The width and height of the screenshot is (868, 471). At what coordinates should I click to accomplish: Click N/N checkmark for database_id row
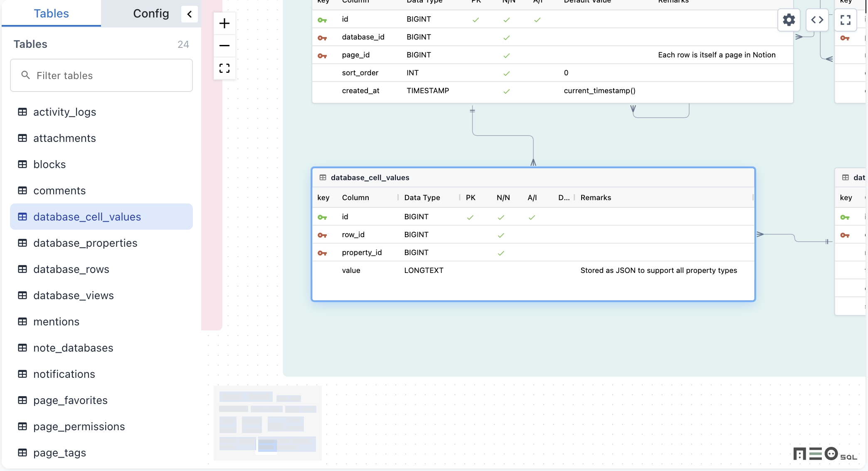pos(506,37)
